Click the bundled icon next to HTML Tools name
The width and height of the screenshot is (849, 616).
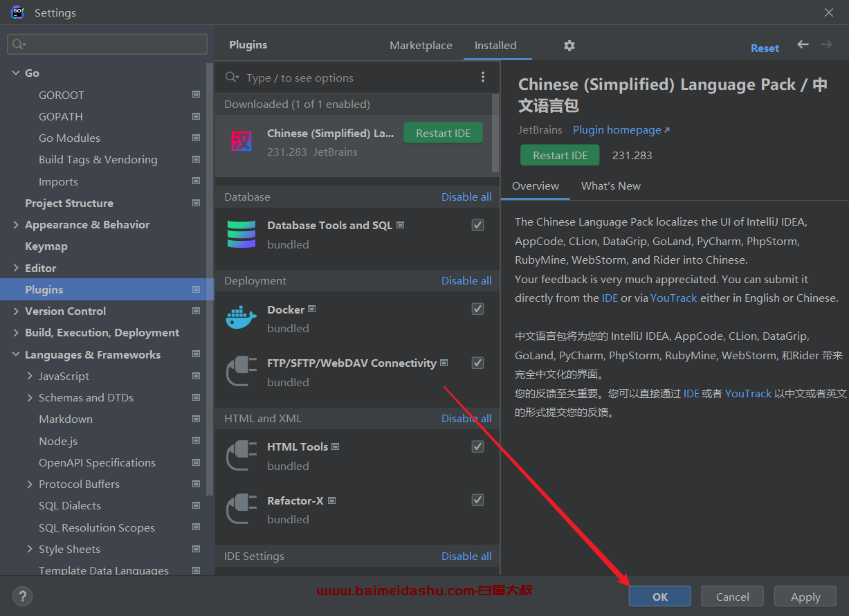click(336, 446)
